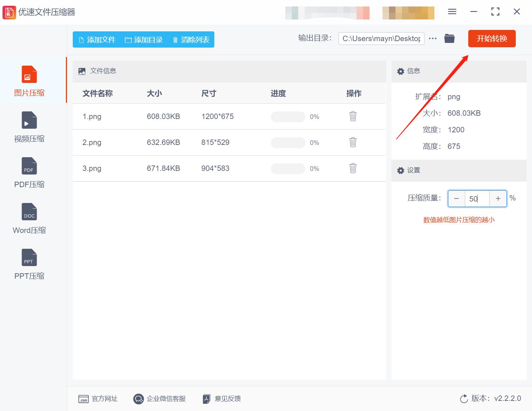Screen dimensions: 532x411
Task: Increase compression quality with the plus stepper
Action: point(498,198)
